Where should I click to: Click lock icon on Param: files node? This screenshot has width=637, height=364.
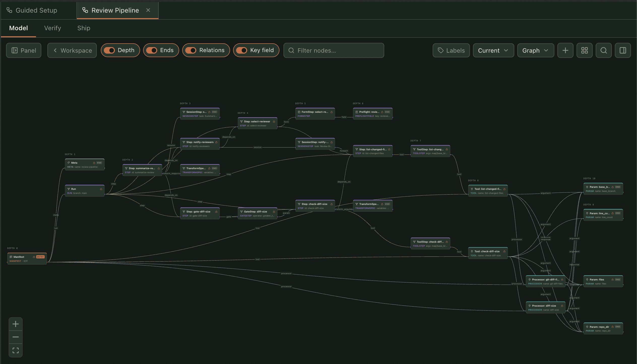[613, 280]
